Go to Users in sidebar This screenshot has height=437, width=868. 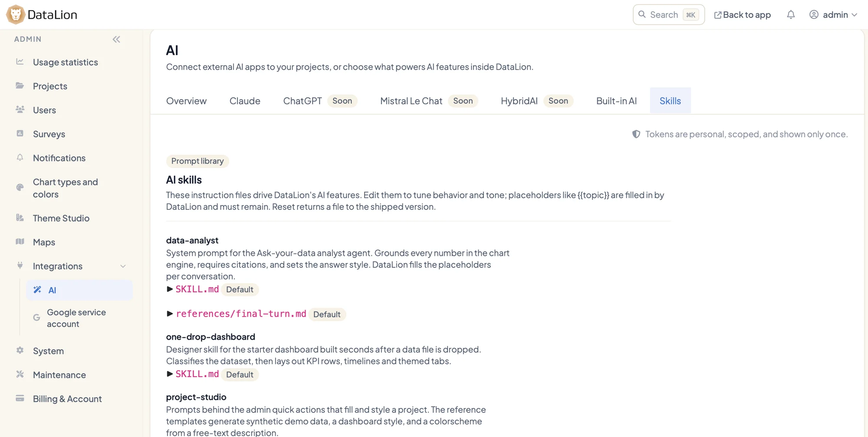[44, 110]
